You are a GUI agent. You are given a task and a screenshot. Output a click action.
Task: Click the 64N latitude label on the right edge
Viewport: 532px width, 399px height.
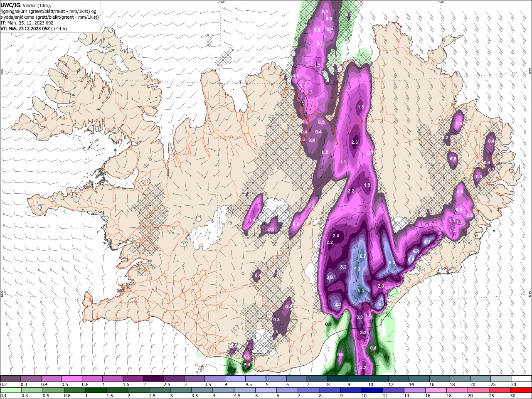pyautogui.click(x=530, y=294)
